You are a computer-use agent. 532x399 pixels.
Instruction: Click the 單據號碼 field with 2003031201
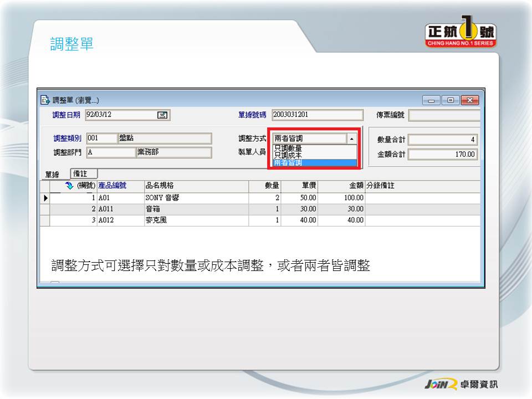316,115
